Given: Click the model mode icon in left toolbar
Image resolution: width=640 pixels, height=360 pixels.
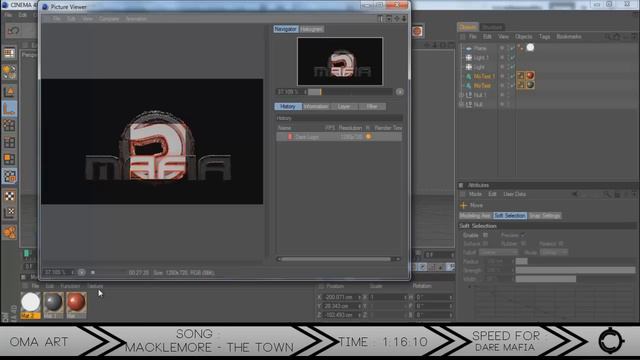Looking at the screenshot, I should (x=9, y=92).
